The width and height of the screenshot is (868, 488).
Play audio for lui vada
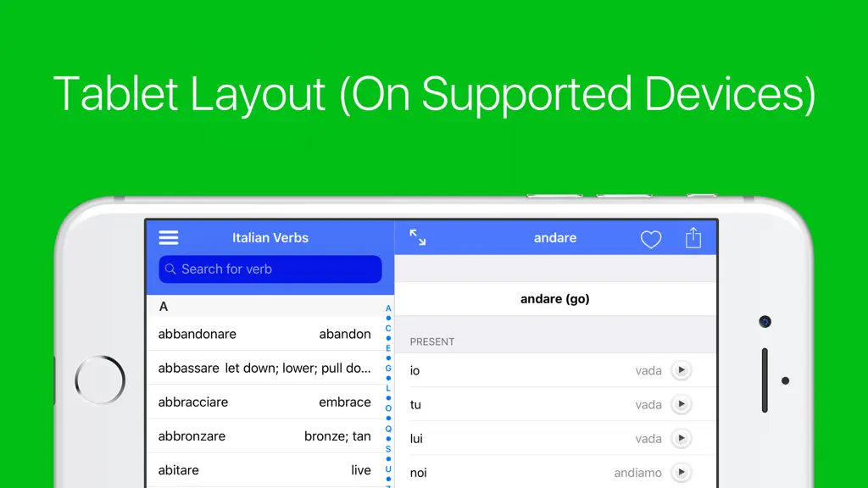click(x=682, y=438)
